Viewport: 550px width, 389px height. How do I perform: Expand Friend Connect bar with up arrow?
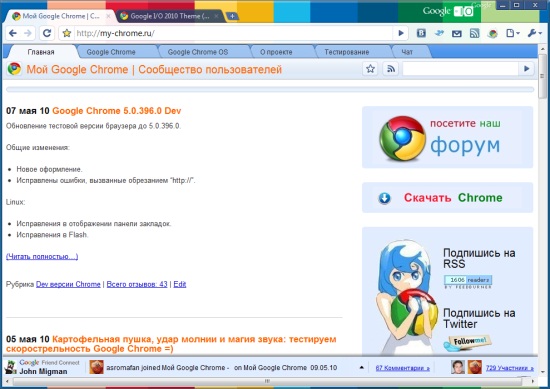tap(362, 368)
